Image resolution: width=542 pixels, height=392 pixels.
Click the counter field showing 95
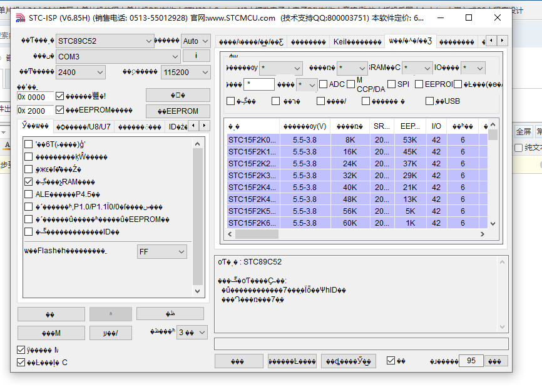pyautogui.click(x=471, y=361)
